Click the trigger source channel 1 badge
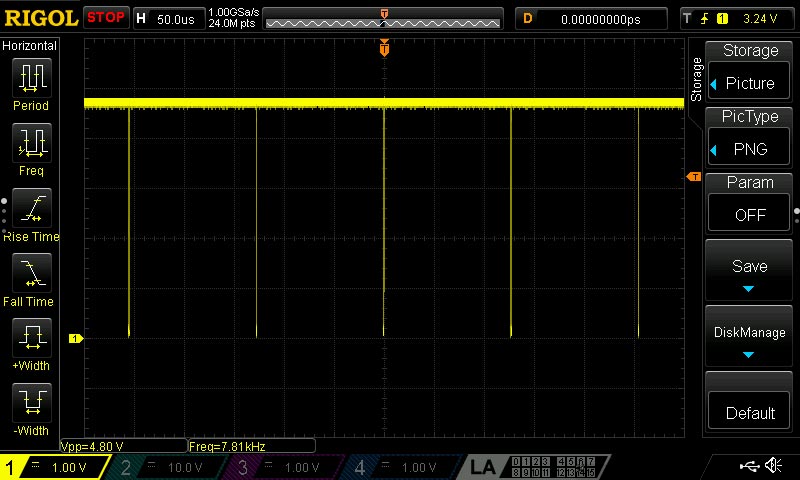 pyautogui.click(x=722, y=19)
